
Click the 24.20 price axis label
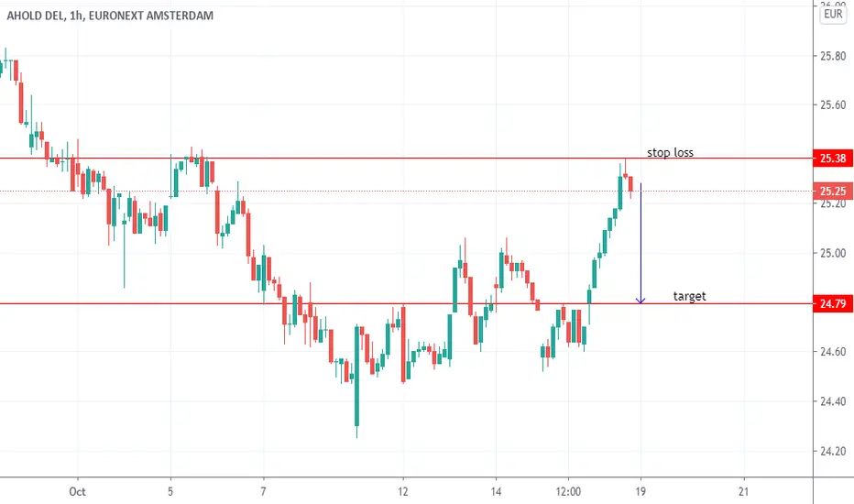pos(833,451)
